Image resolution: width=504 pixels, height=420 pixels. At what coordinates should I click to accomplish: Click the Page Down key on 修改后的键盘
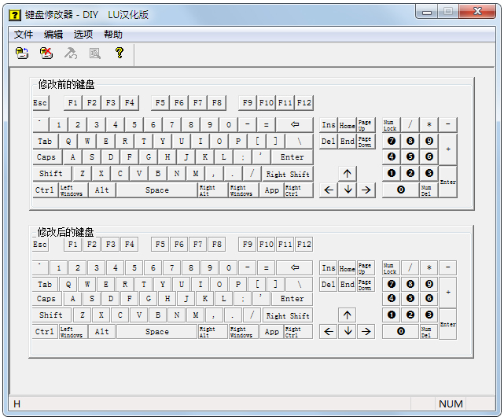366,284
